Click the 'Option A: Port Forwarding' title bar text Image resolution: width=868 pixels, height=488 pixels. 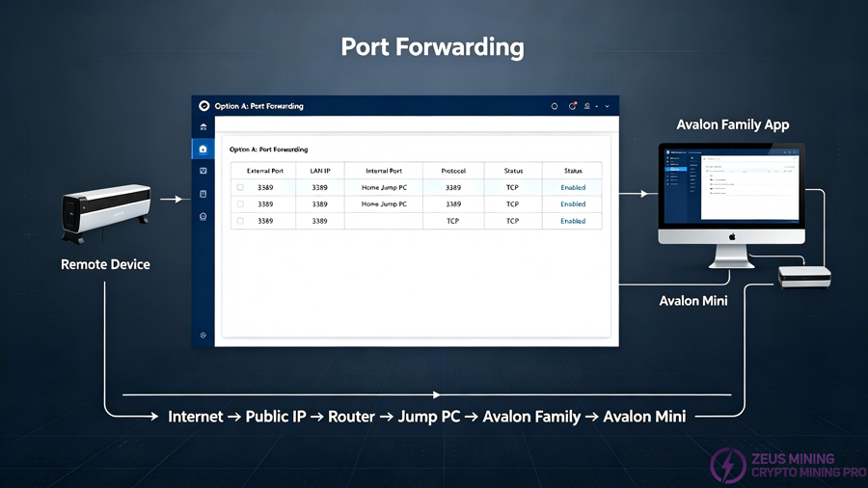[259, 106]
